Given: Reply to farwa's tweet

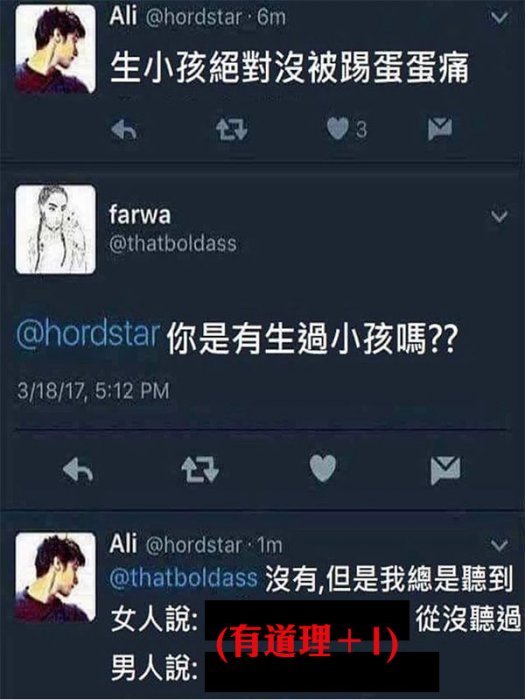Looking at the screenshot, I should [x=78, y=470].
